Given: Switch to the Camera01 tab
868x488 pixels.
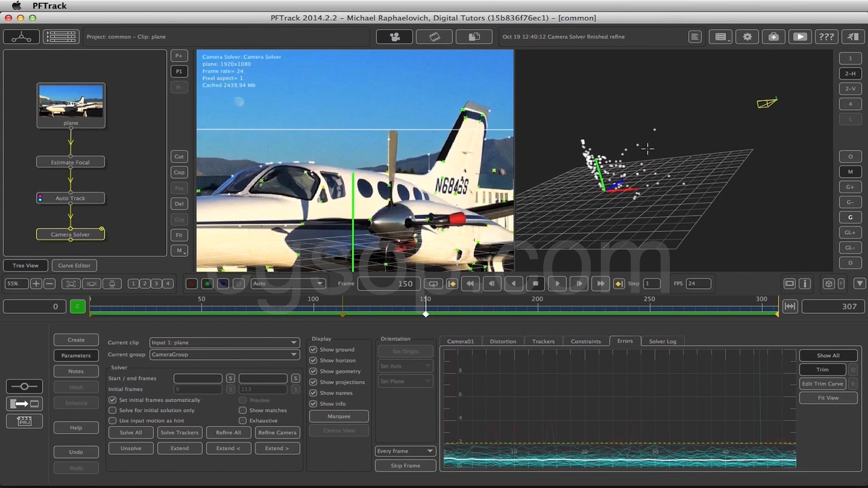Looking at the screenshot, I should (460, 342).
